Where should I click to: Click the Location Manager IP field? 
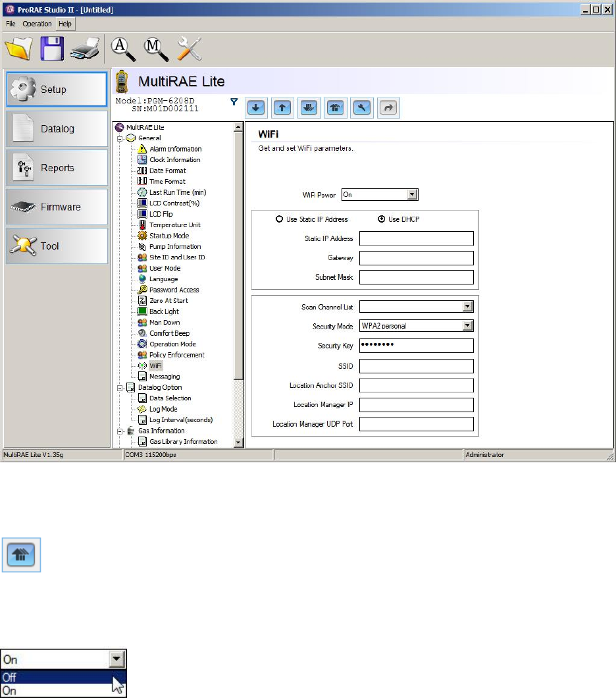(x=417, y=405)
